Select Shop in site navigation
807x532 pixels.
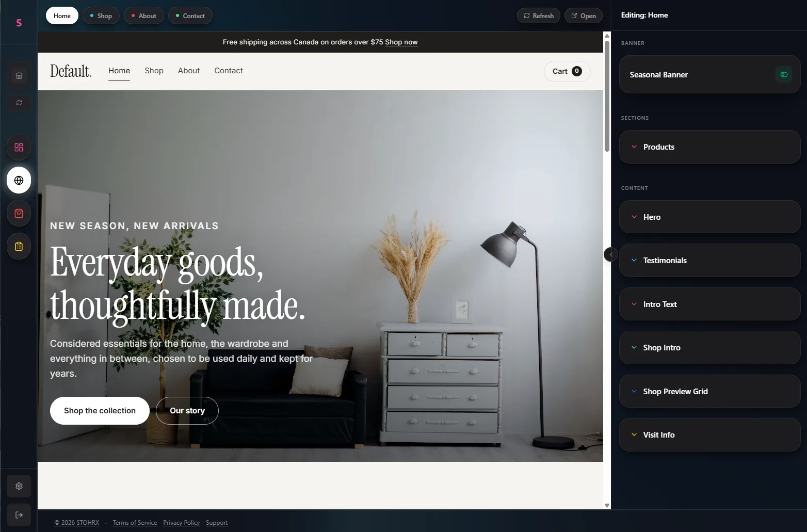coord(154,71)
